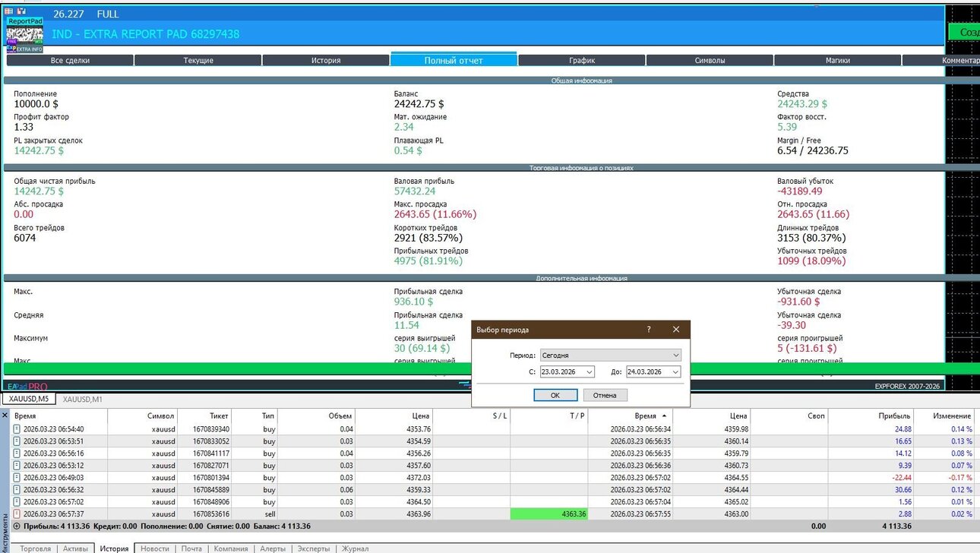Open the История tab in ReportPad

(326, 60)
